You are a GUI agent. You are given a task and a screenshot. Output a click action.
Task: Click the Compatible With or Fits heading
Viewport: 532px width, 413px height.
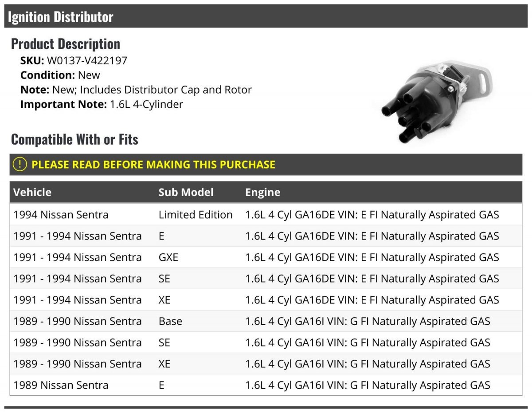pyautogui.click(x=74, y=139)
